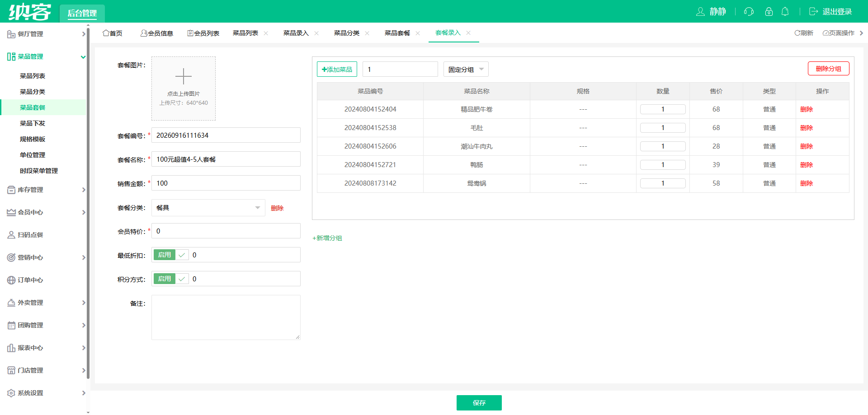Click the 刷新 refresh icon
868x415 pixels.
click(797, 33)
